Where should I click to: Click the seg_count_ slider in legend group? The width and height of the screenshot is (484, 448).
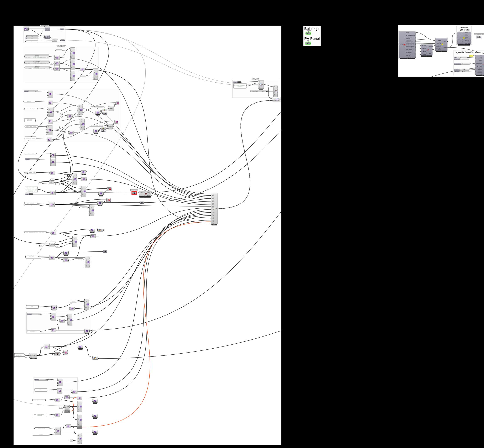click(x=464, y=59)
